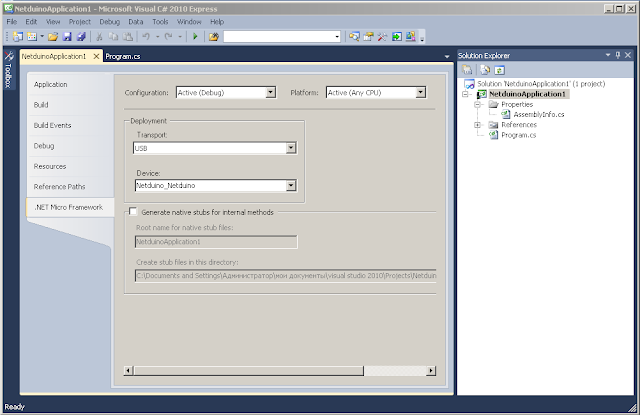Viewport: 640px width, 415px height.
Task: Click the Redo arrow icon
Action: 168,37
